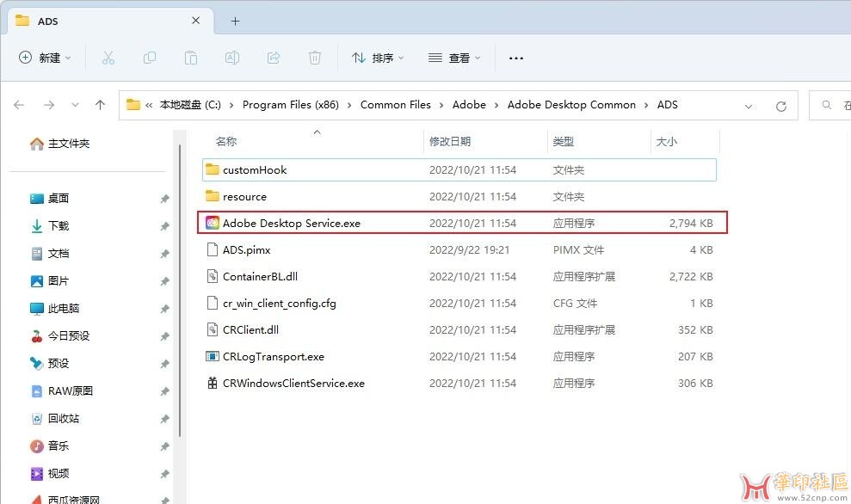This screenshot has height=504, width=851.
Task: Select the ADS.pimx file
Action: 459,249
